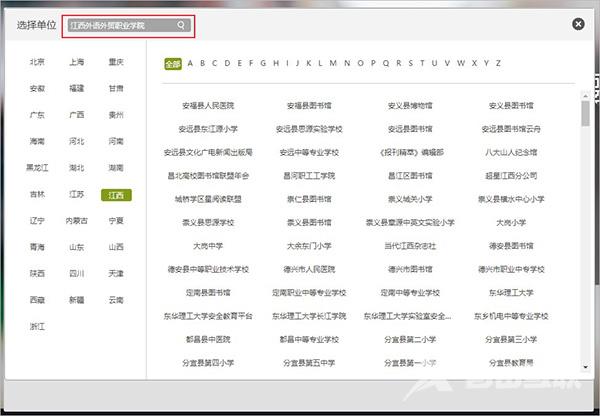Select the 全部 filter tab

(x=173, y=63)
